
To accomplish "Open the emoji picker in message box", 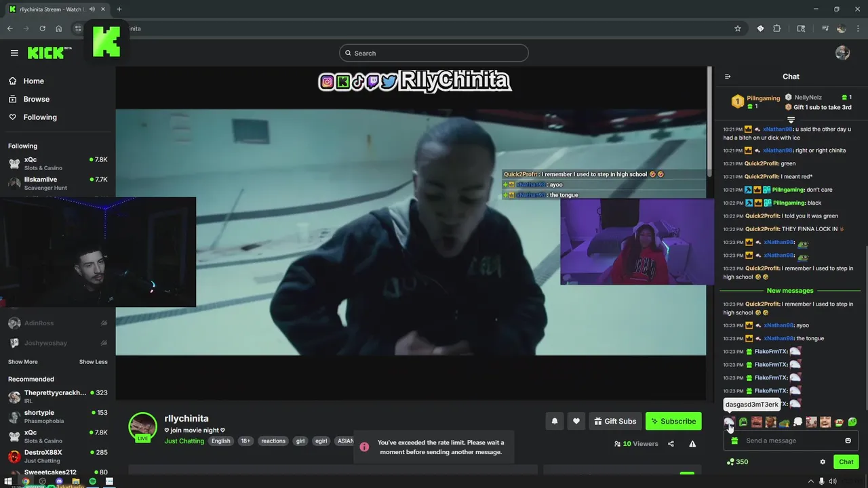I will click(848, 441).
